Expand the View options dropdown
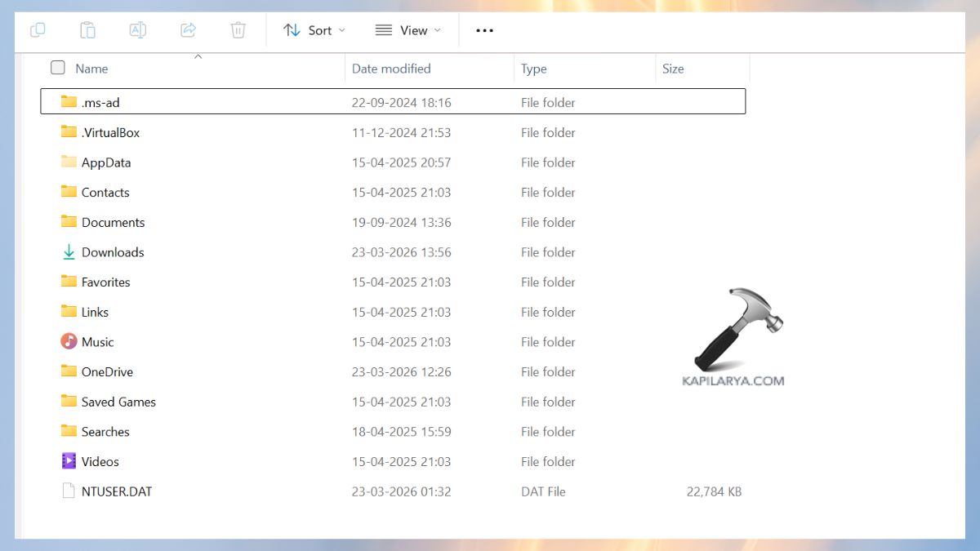Screen dimensions: 980x551 pyautogui.click(x=409, y=30)
